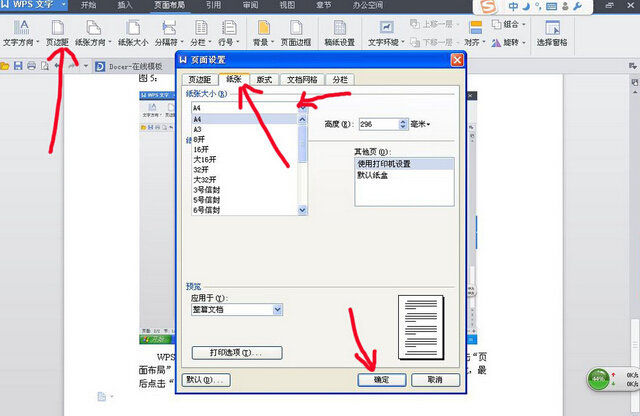Select A3 in the paper size list

click(198, 129)
